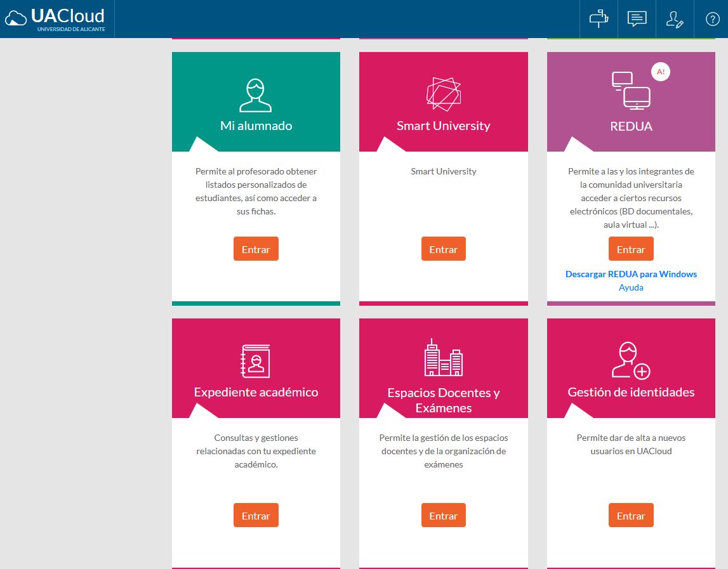Click the A! badge on REDUA card
Image resolution: width=728 pixels, height=569 pixels.
661,72
